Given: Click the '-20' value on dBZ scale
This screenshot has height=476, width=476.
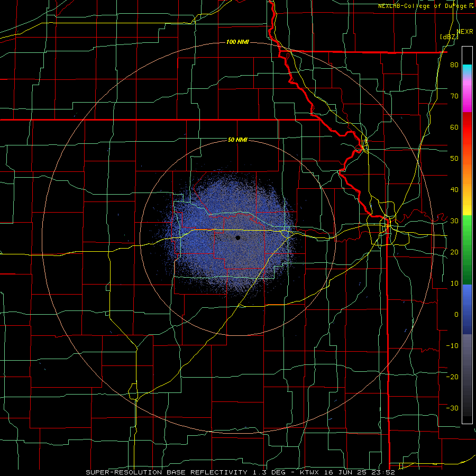Looking at the screenshot, I should click(x=452, y=377).
